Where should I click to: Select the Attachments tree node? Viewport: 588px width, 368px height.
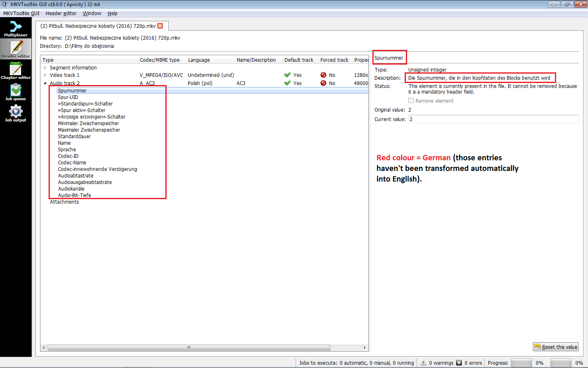coord(65,202)
